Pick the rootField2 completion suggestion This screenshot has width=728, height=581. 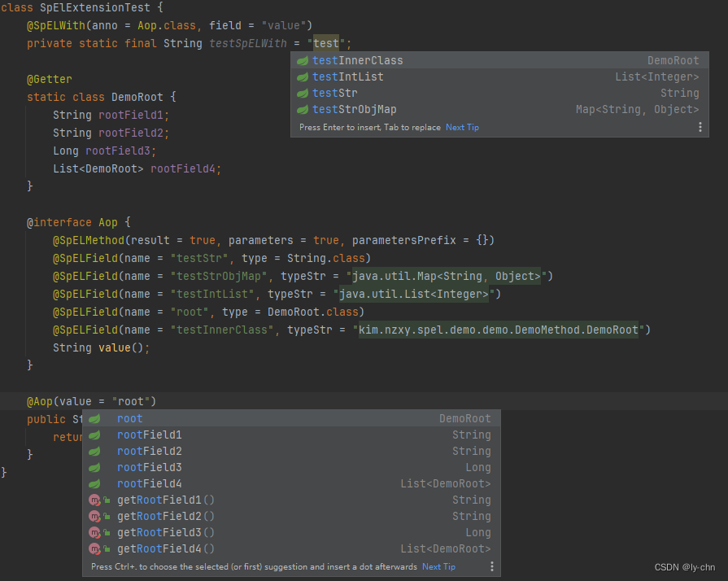[x=291, y=451]
